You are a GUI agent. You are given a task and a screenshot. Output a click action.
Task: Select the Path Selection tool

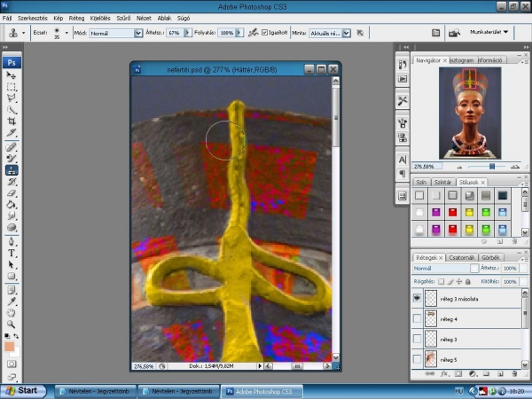click(12, 264)
